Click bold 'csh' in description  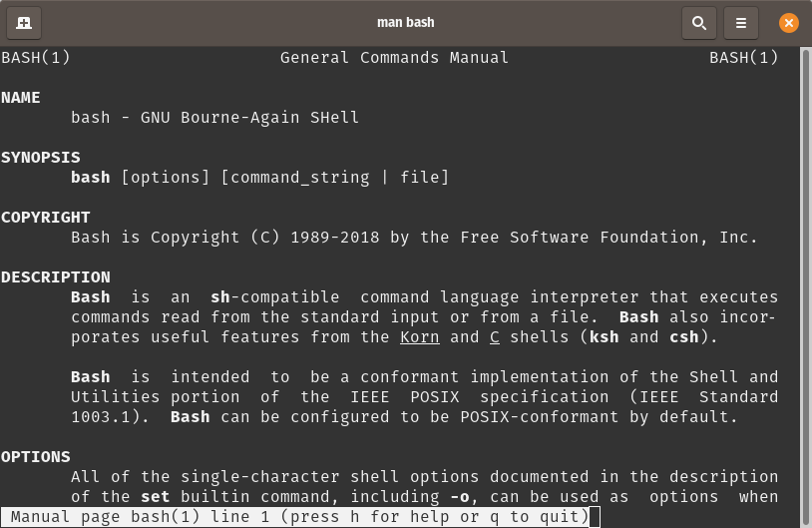(684, 337)
